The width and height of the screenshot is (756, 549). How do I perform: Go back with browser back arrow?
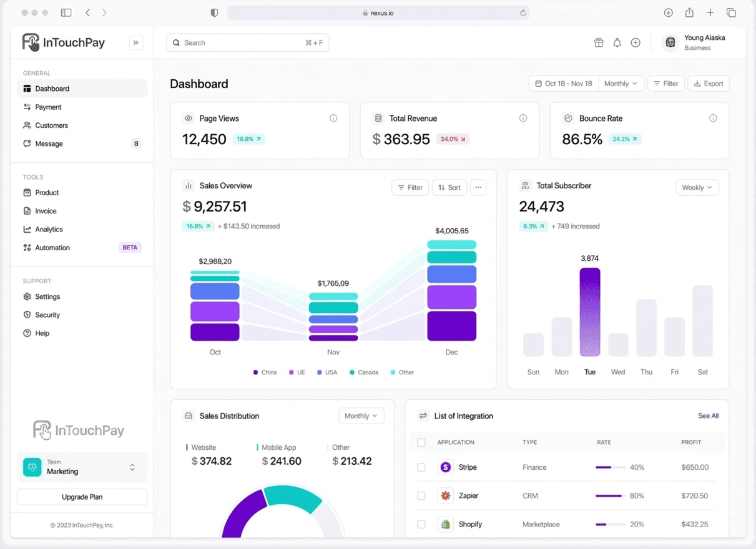coord(87,12)
